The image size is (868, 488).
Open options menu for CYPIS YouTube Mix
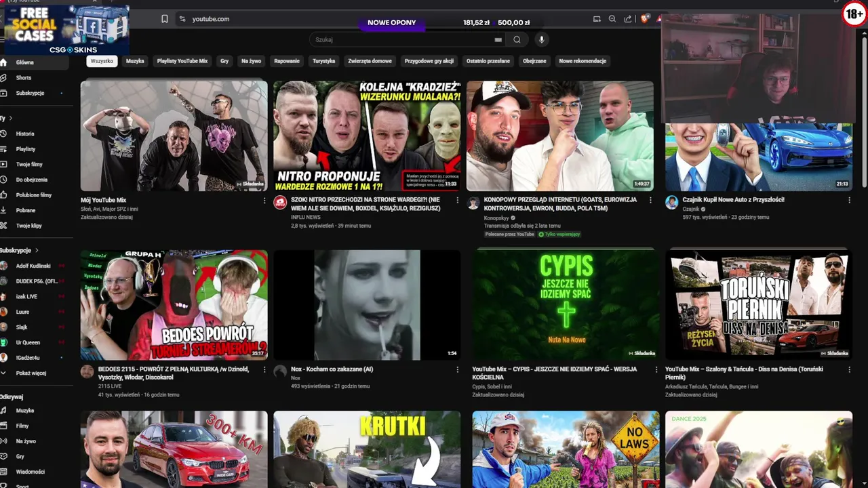pos(656,370)
